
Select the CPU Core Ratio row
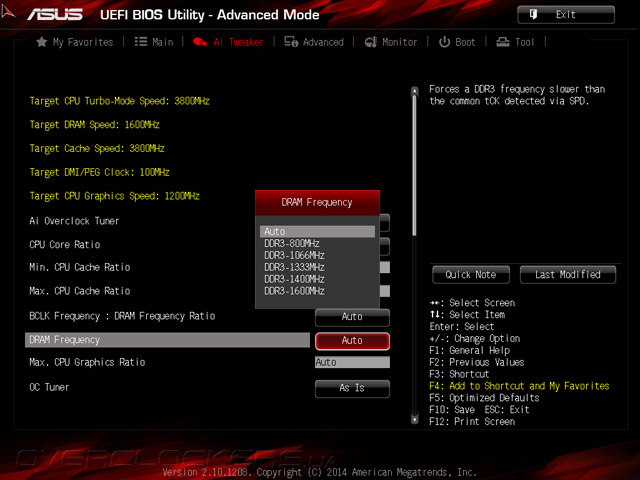pos(64,244)
